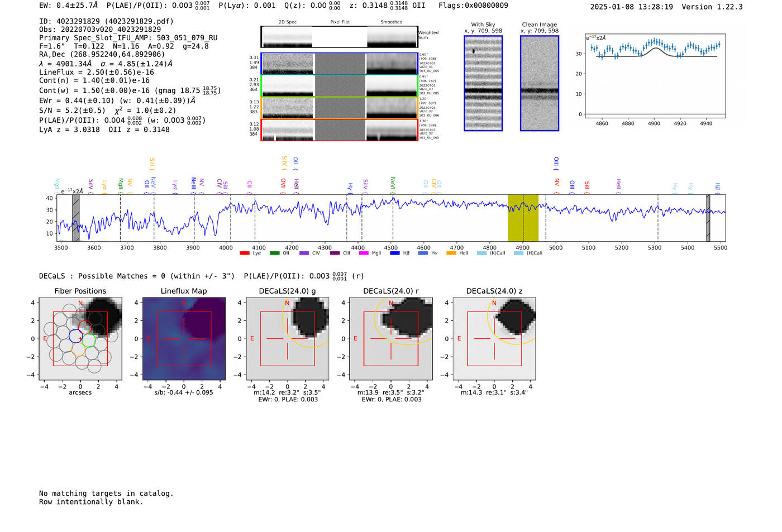This screenshot has height=532, width=782.
Task: Select the blue-bordered fiber spectrum row
Action: tap(340, 64)
